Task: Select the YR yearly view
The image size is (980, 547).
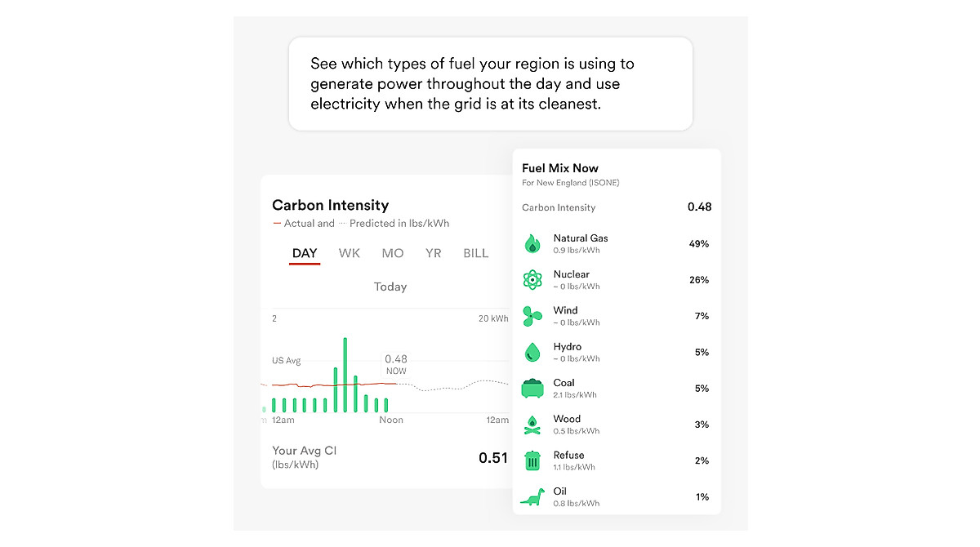Action: coord(434,253)
